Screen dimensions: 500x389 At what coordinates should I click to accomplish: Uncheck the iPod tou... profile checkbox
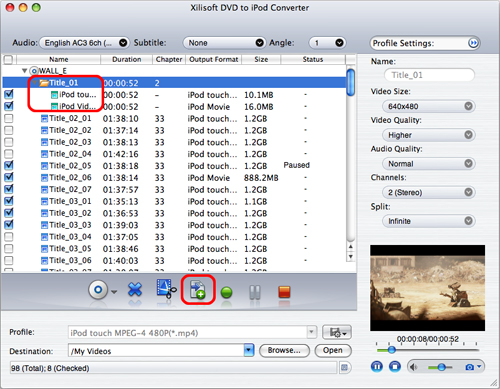[x=9, y=94]
